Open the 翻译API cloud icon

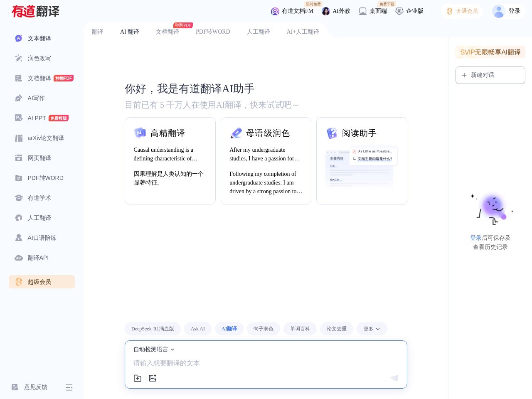pos(19,258)
